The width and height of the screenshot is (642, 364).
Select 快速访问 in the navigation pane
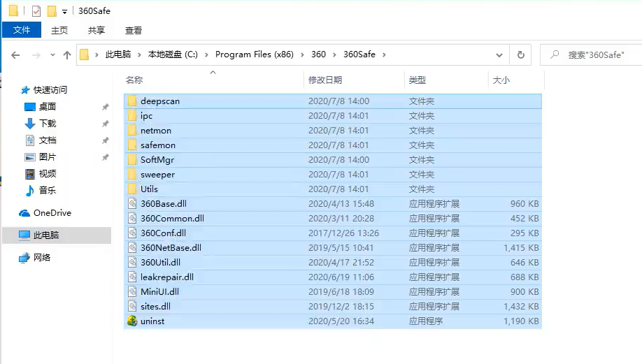pos(50,90)
